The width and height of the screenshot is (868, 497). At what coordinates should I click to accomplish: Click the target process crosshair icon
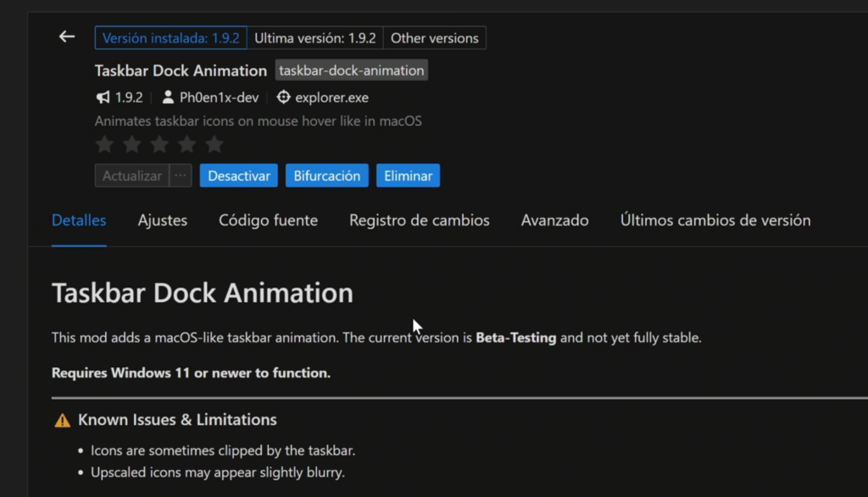[283, 97]
